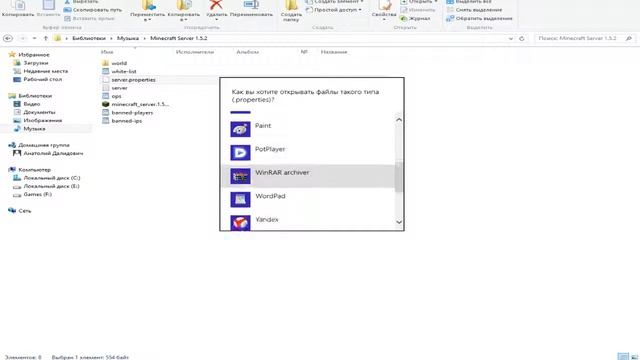Screen dimensions: 640x360
Task: Open Анатолий Далидович in the sidebar
Action: pos(48,153)
